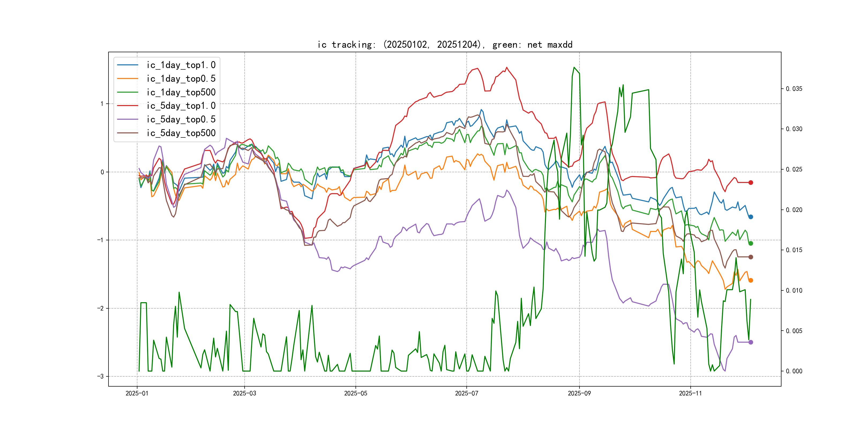The height and width of the screenshot is (434, 868).
Task: Click the 2025-11 x-axis tick label
Action: pyautogui.click(x=690, y=394)
